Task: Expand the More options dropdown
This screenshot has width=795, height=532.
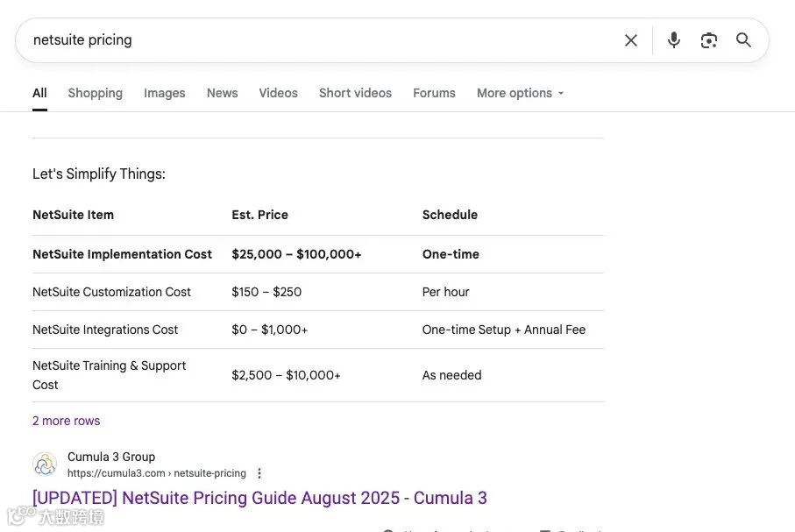Action: [x=520, y=93]
